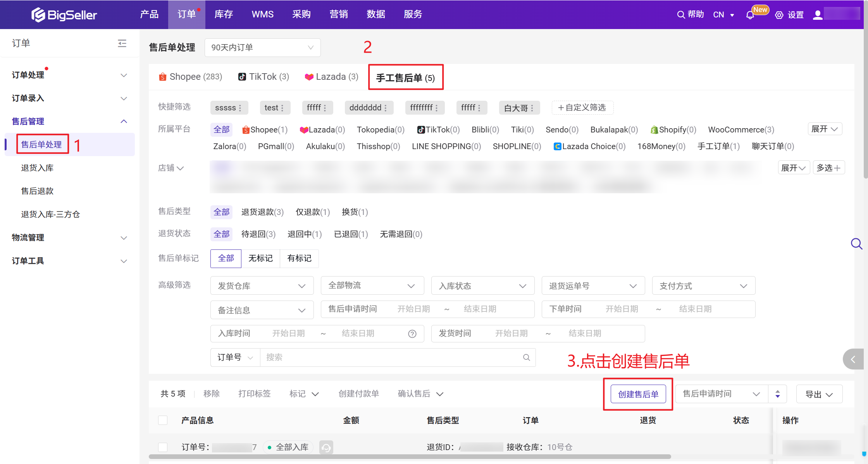Click the 创建售后单 button
868x464 pixels.
coord(638,394)
